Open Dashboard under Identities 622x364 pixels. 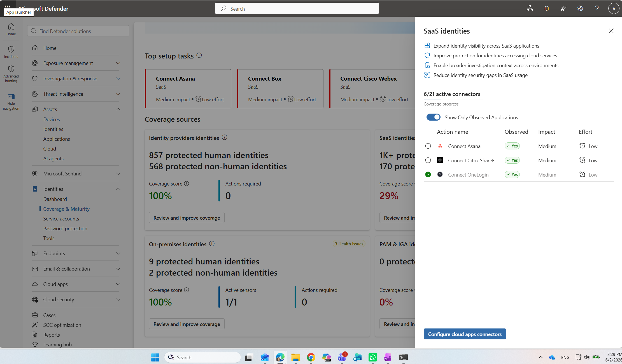pos(55,199)
